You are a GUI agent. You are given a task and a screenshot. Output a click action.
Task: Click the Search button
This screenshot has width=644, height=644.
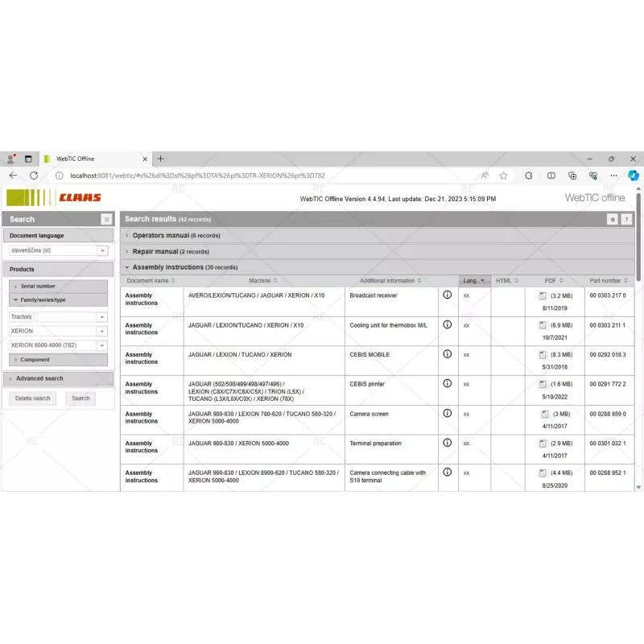(x=80, y=398)
